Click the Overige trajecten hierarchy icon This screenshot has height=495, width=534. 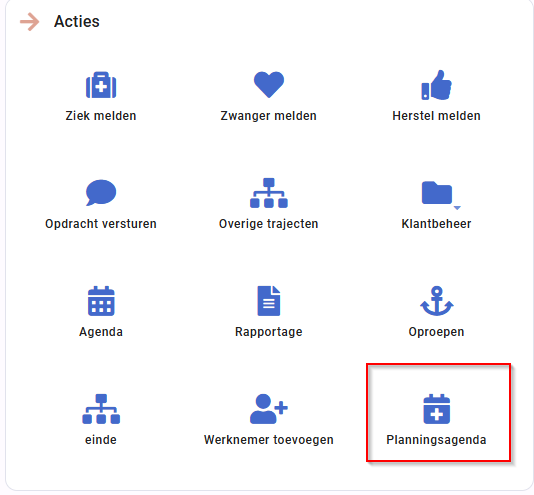[x=269, y=193]
